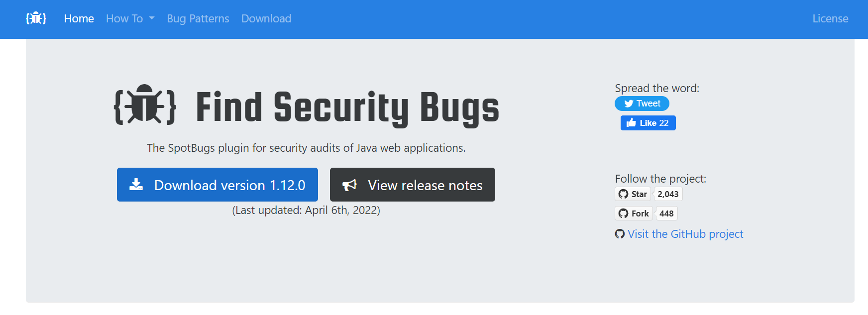Select Download in the navbar
868x315 pixels.
266,19
